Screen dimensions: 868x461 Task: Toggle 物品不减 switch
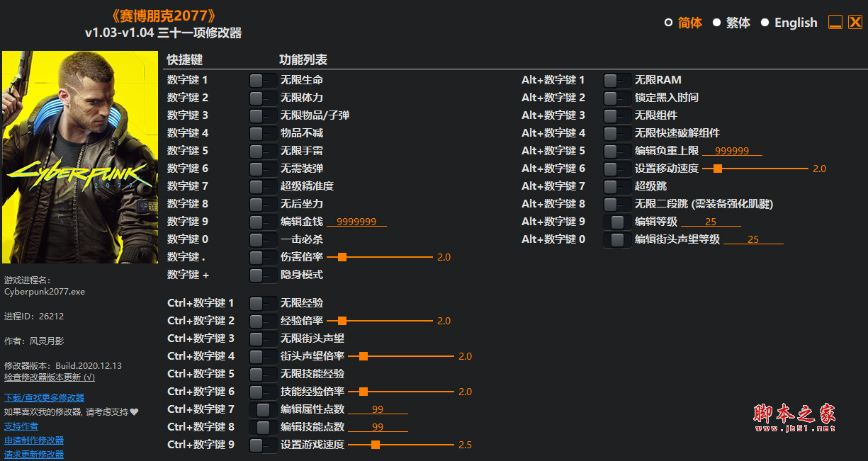[x=263, y=133]
